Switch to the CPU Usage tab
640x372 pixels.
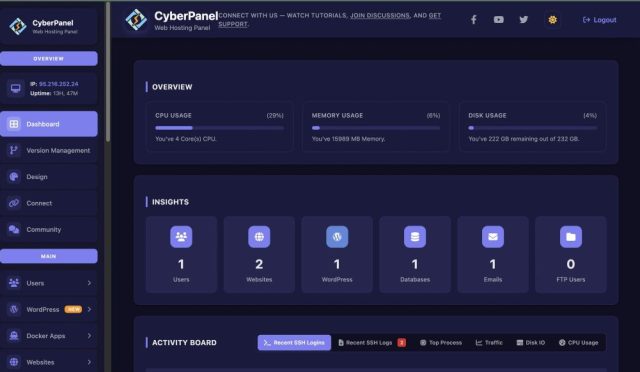pos(578,343)
